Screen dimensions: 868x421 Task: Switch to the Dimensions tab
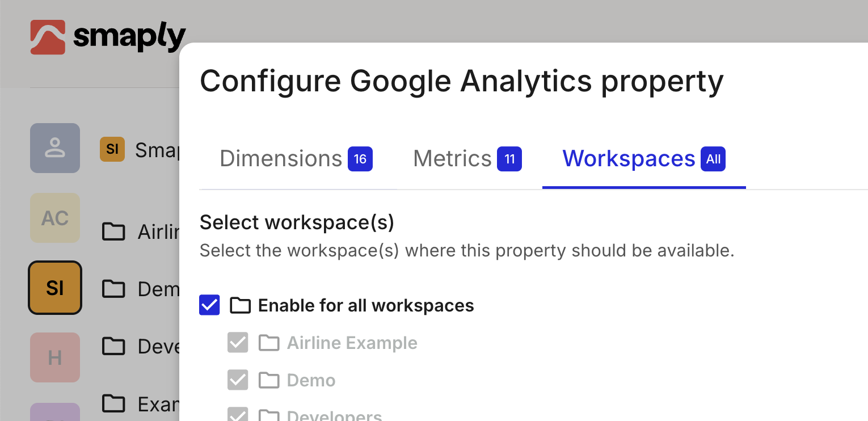point(296,159)
